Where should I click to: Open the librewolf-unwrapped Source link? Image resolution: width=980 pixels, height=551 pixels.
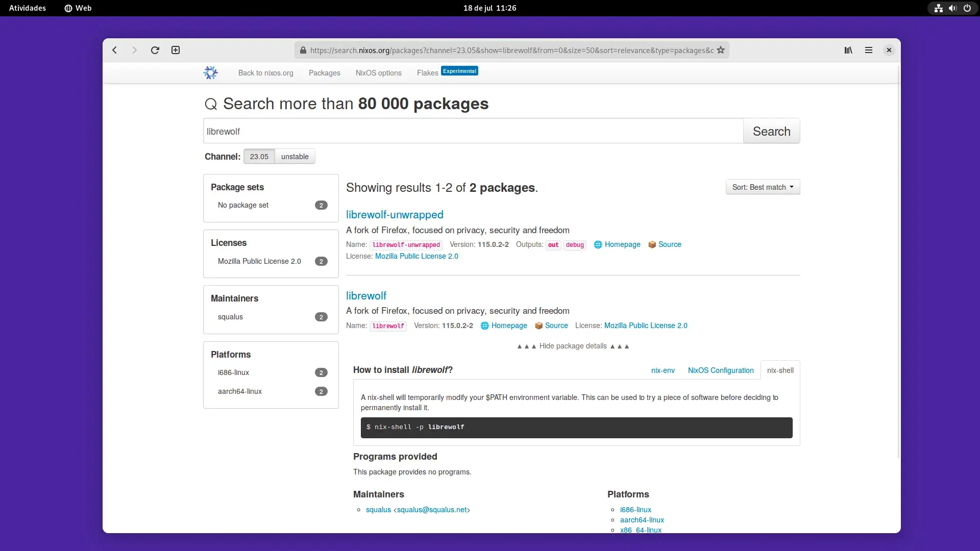(670, 244)
